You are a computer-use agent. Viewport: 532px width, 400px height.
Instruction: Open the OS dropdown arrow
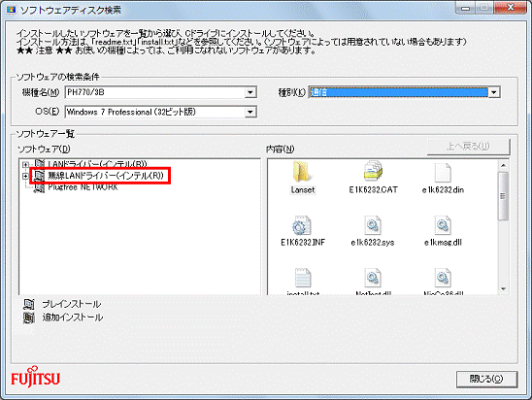250,112
